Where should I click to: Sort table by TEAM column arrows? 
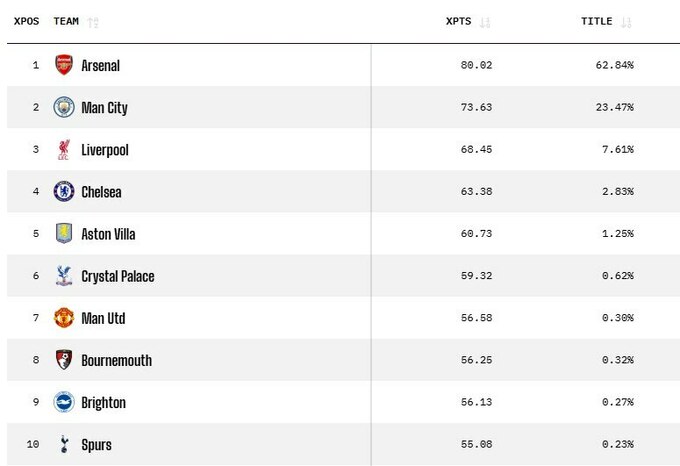tap(93, 22)
